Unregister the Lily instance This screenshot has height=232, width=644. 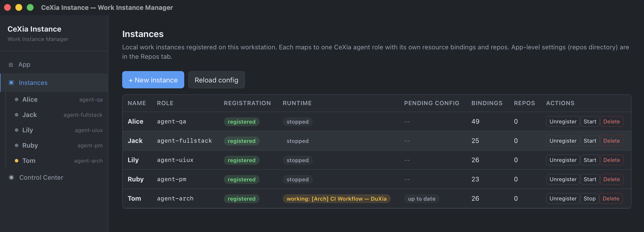(563, 160)
